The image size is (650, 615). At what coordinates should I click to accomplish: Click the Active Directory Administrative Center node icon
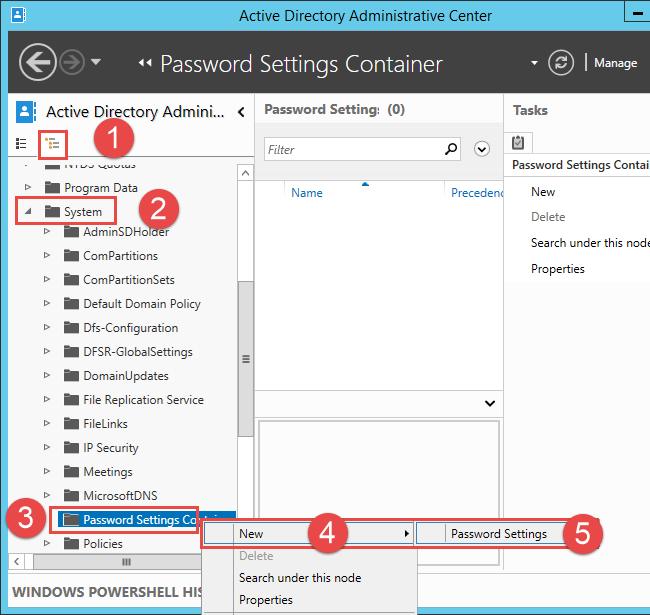[x=26, y=112]
